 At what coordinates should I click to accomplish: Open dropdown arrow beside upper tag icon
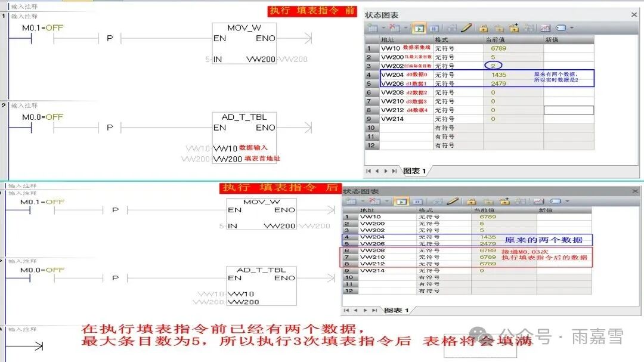[572, 28]
